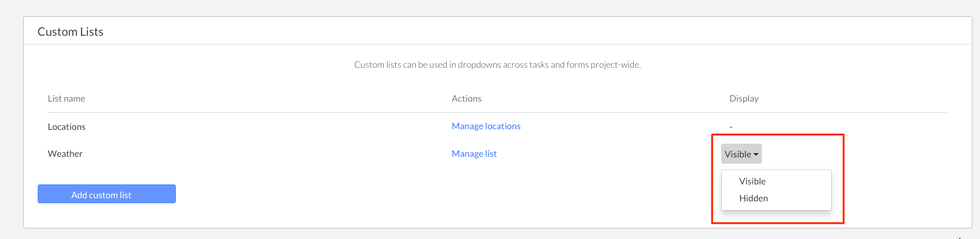Screen dimensions: 980x239
Task: Click the Custom Lists panel title
Action: click(70, 31)
